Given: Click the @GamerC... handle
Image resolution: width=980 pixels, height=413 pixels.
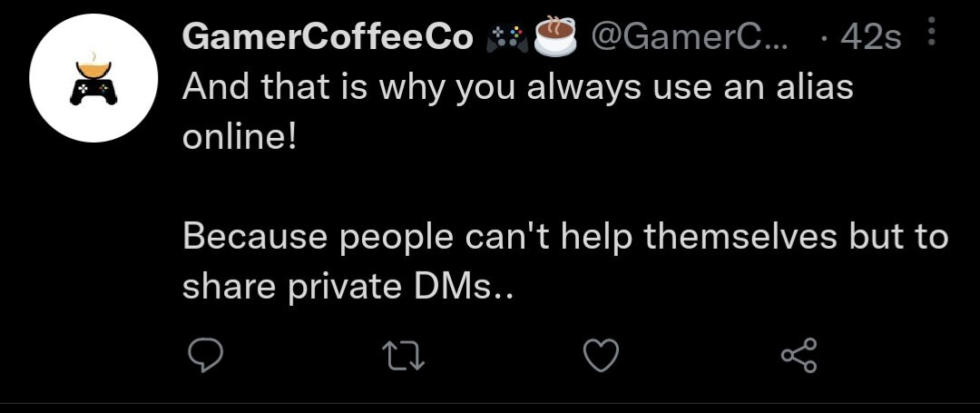Looking at the screenshot, I should click(x=690, y=37).
